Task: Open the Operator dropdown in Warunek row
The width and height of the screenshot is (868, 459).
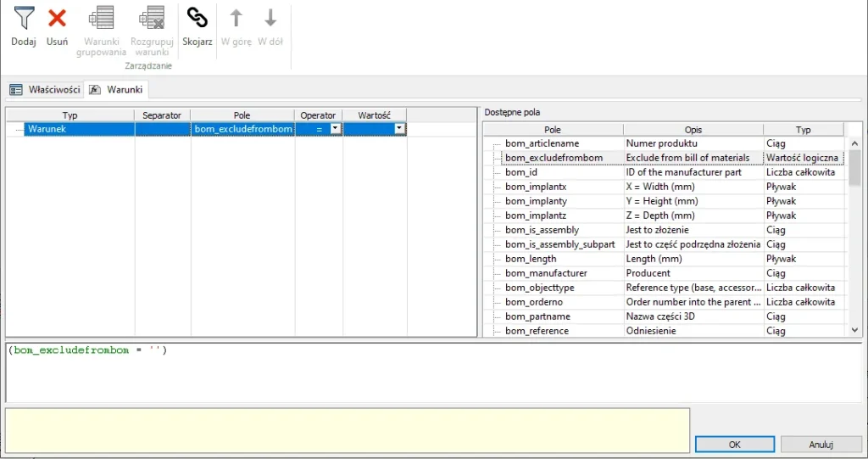Action: pyautogui.click(x=335, y=129)
